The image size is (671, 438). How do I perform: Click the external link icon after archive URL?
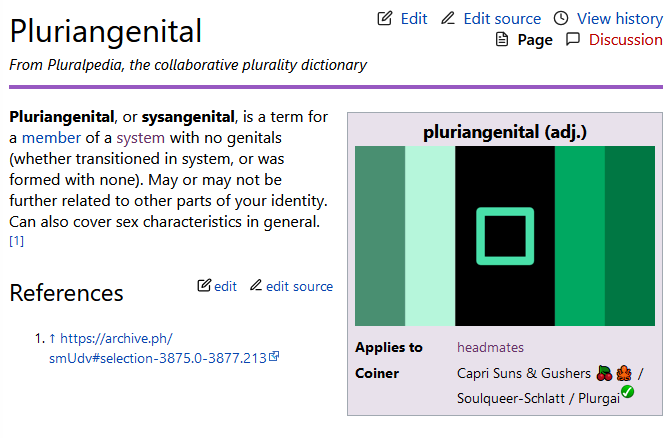[274, 357]
